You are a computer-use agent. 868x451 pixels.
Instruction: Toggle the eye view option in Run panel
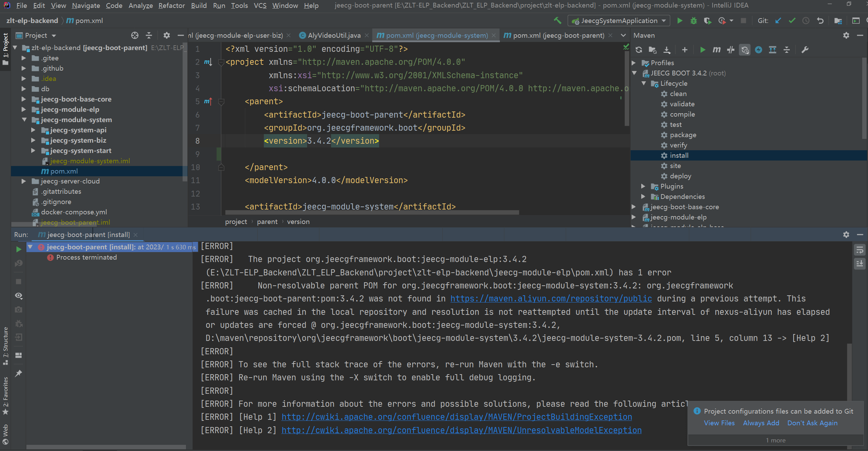(19, 296)
